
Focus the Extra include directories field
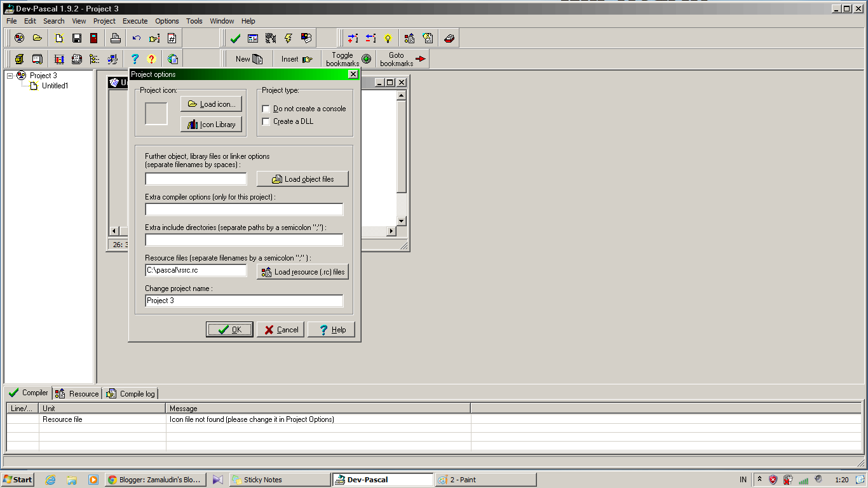[x=244, y=240]
